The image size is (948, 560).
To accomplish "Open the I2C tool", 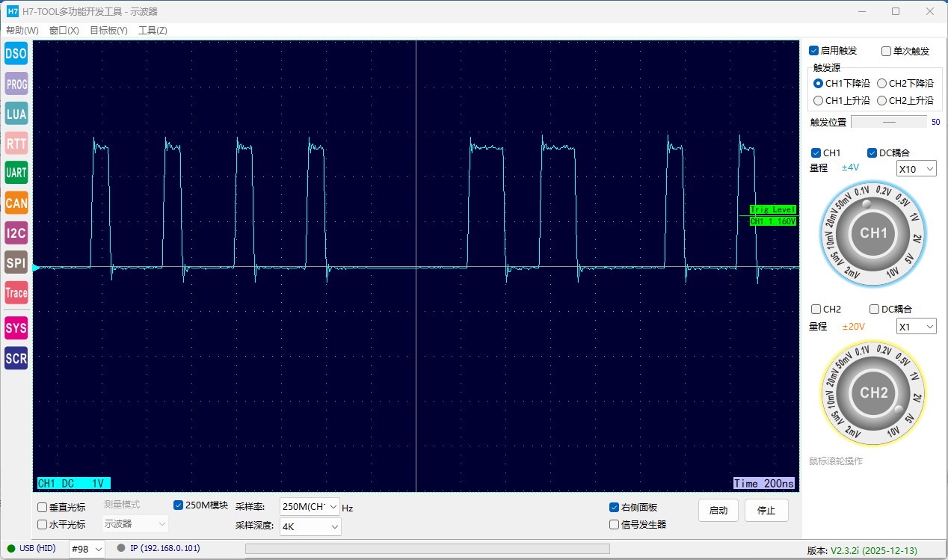I will tap(16, 233).
